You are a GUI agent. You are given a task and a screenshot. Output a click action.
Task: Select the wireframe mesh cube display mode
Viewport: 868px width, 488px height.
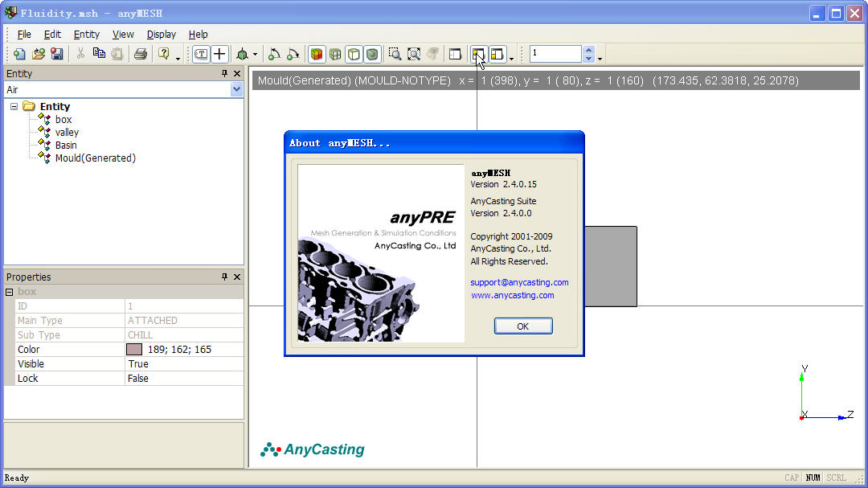(x=335, y=54)
